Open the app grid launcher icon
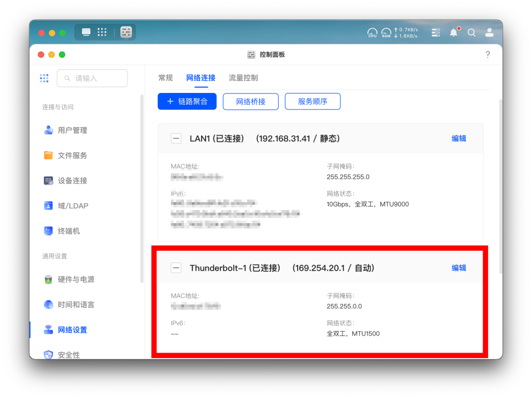This screenshot has height=398, width=532. [102, 32]
